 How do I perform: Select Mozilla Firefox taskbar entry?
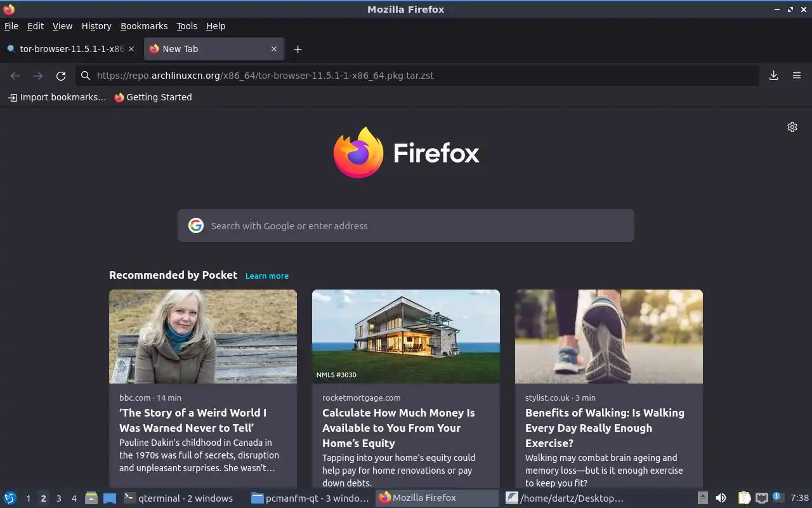pos(438,498)
